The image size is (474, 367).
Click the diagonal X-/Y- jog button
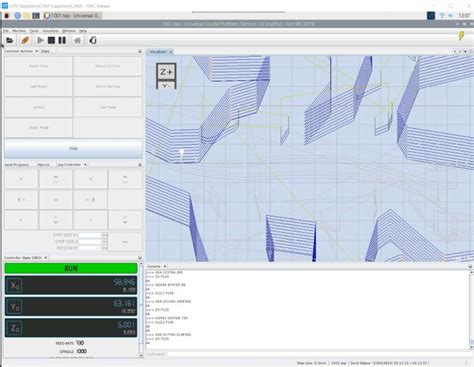(21, 220)
